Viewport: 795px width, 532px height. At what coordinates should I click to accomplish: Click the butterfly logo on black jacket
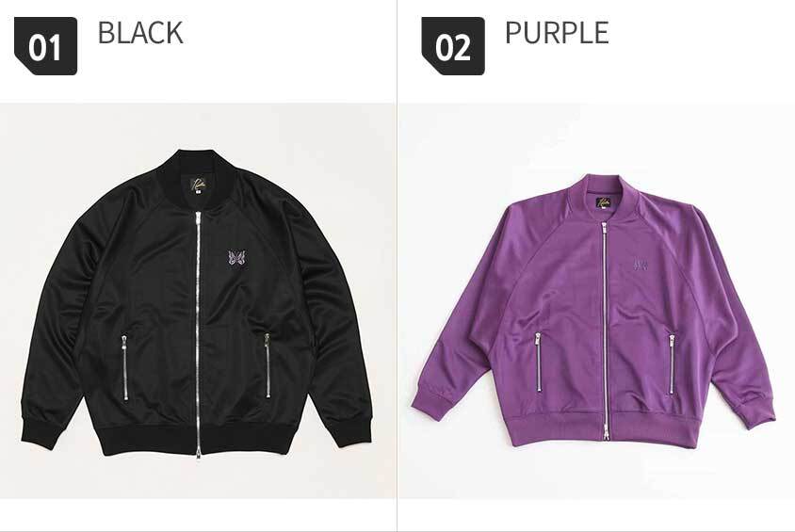coord(236,258)
